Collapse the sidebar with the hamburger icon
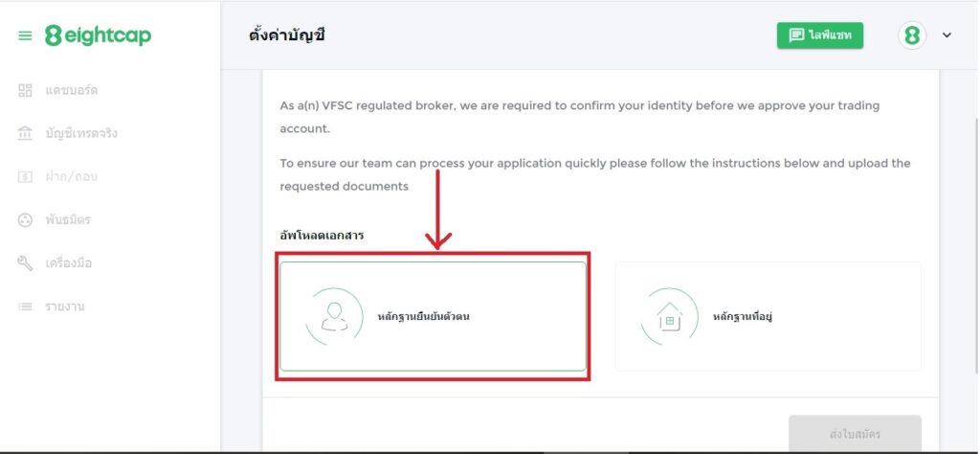This screenshot has width=980, height=454. [25, 35]
